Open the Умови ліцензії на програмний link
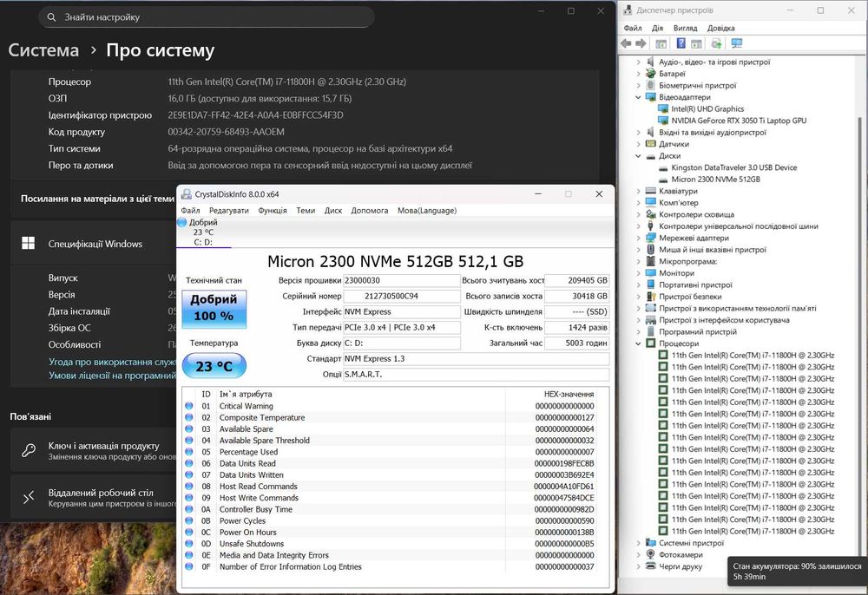Image resolution: width=868 pixels, height=595 pixels. (112, 376)
